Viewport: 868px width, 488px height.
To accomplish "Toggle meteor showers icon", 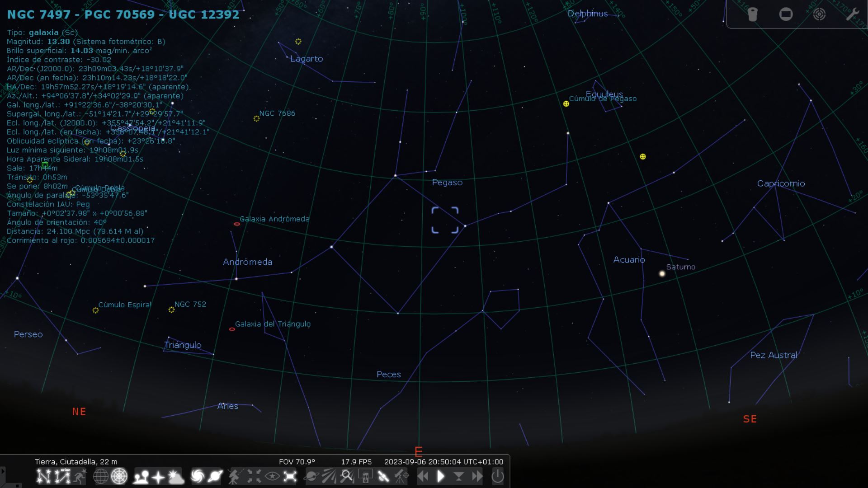I will pyautogui.click(x=329, y=476).
